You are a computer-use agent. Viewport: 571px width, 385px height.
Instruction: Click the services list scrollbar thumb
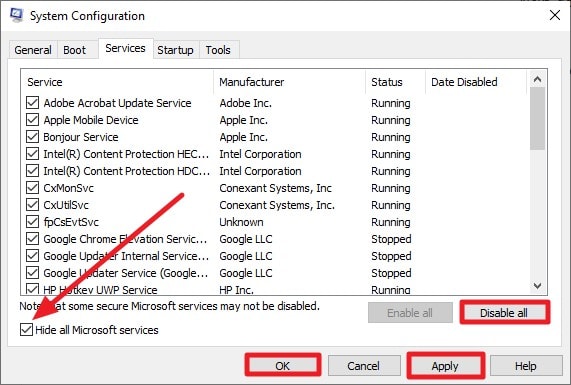coord(537,118)
